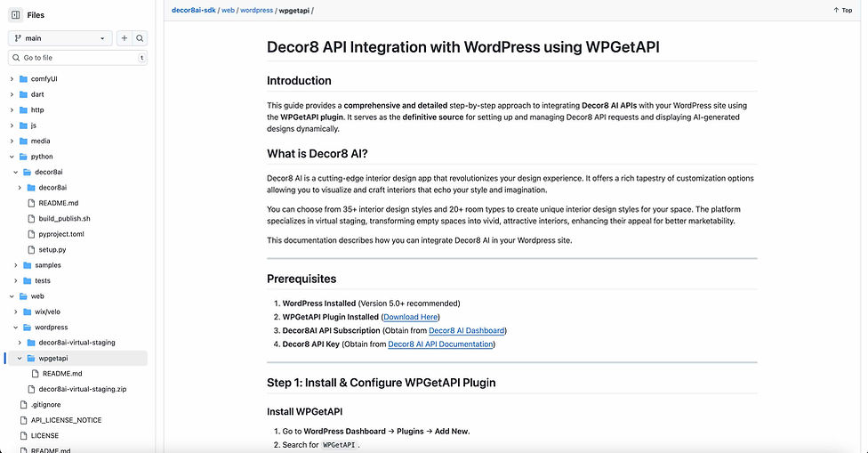Expand the tests folder chevron
The image size is (868, 453).
[15, 280]
